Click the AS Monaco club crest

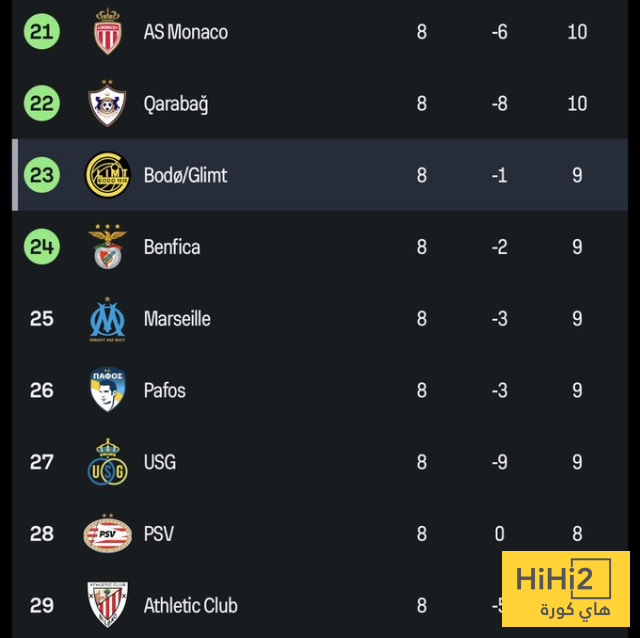pos(107,32)
